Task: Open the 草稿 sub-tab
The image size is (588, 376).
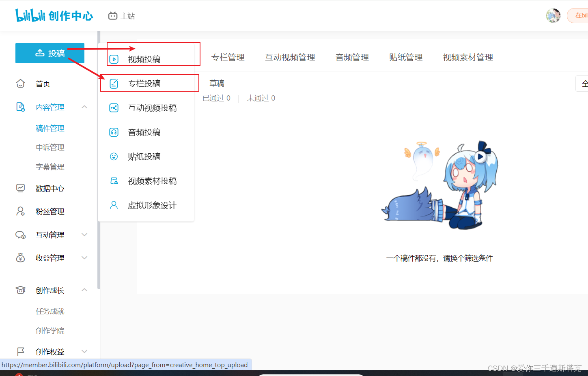Action: (217, 83)
